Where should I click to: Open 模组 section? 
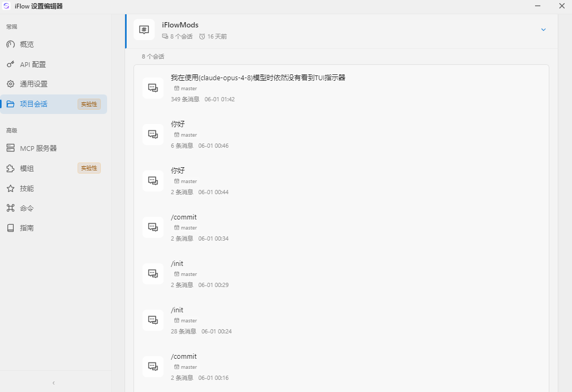click(54, 168)
